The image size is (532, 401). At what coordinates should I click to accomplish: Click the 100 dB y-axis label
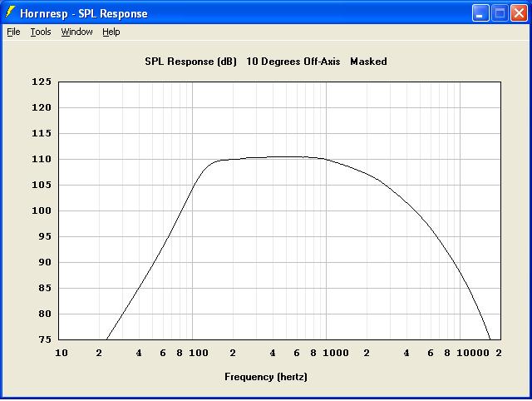tap(42, 210)
